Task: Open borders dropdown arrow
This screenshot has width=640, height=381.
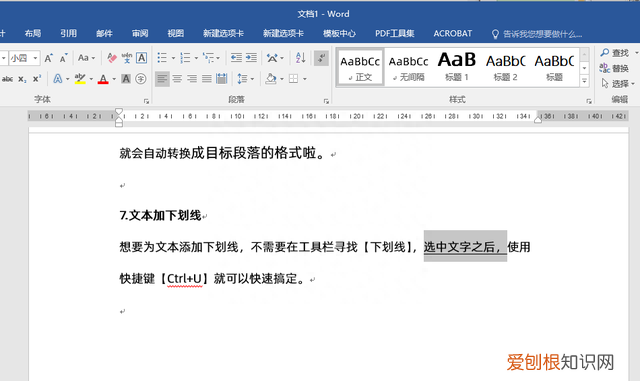Action: [304, 79]
